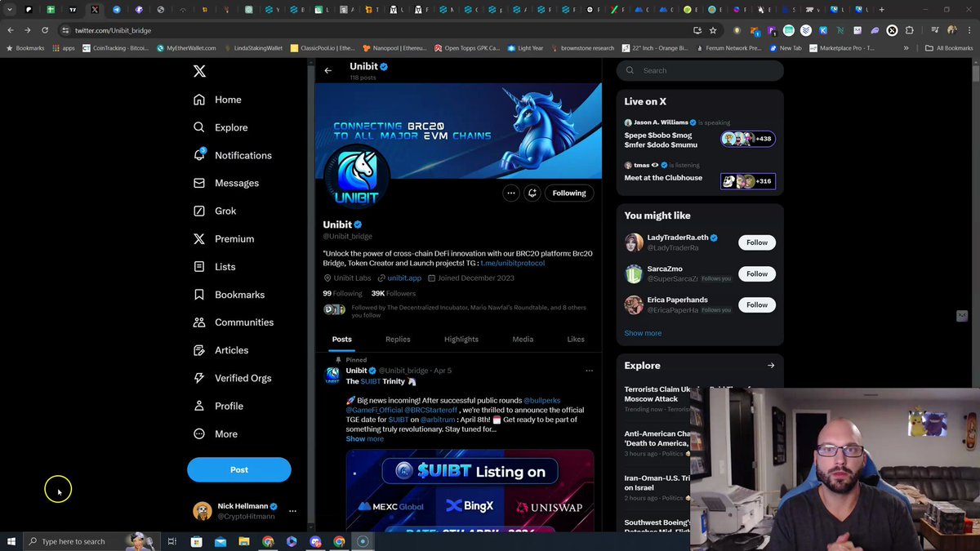Expand suggestions with Show more
The height and width of the screenshot is (551, 980).
643,333
